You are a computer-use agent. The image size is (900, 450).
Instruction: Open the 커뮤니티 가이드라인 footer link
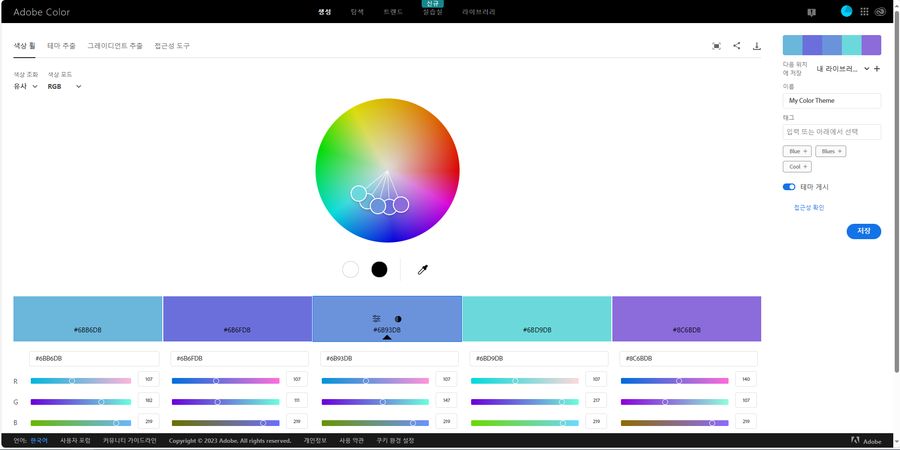point(130,441)
